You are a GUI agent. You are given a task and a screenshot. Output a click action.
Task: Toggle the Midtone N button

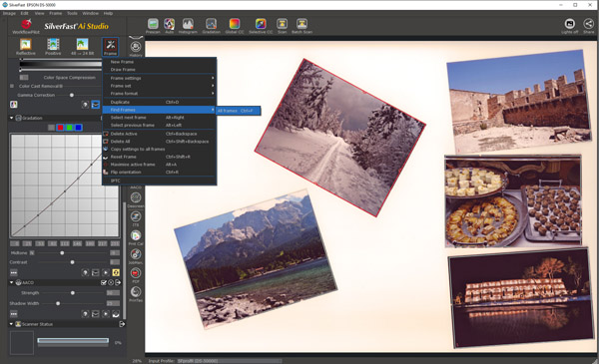pos(32,253)
